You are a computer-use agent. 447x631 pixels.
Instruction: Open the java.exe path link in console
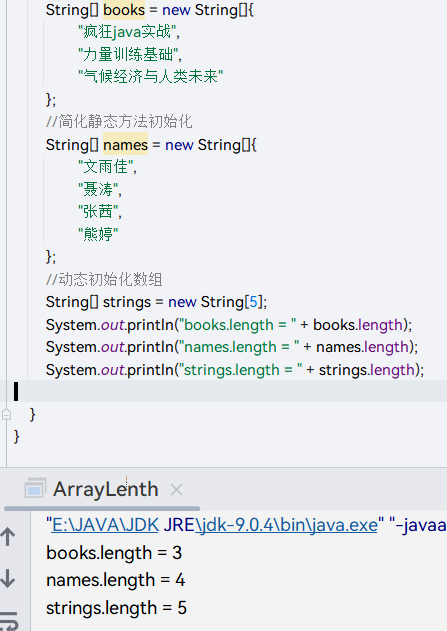click(x=214, y=525)
